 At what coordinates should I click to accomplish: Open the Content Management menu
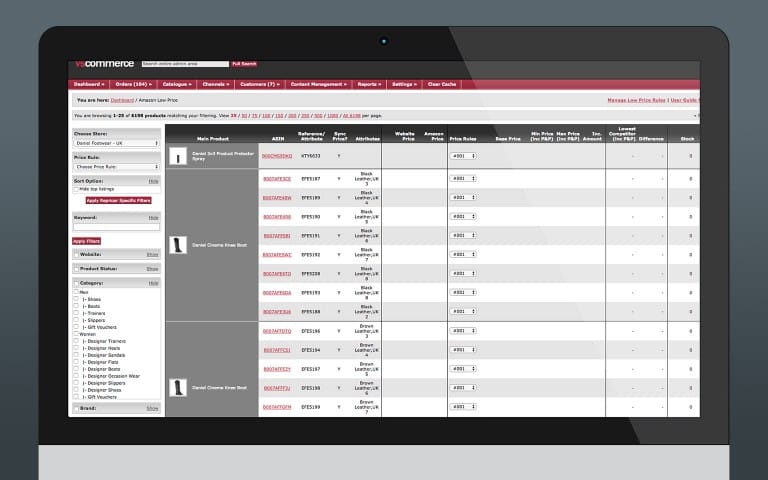(318, 84)
